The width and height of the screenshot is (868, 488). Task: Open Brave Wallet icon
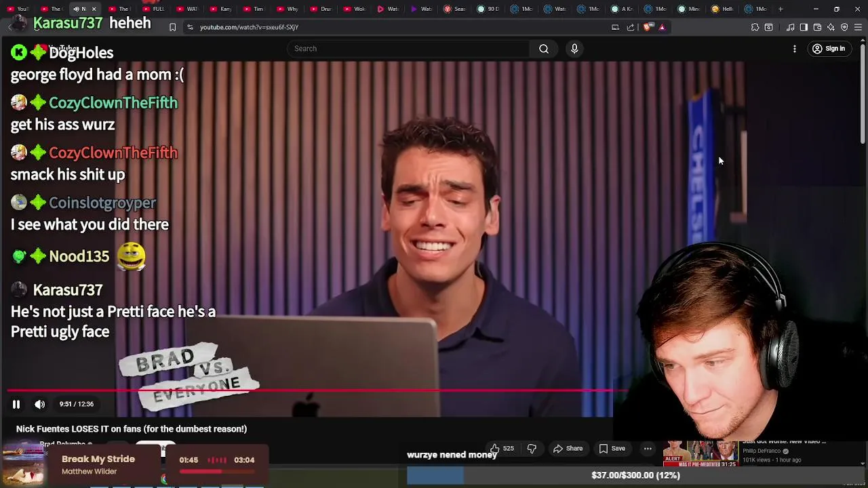(817, 27)
